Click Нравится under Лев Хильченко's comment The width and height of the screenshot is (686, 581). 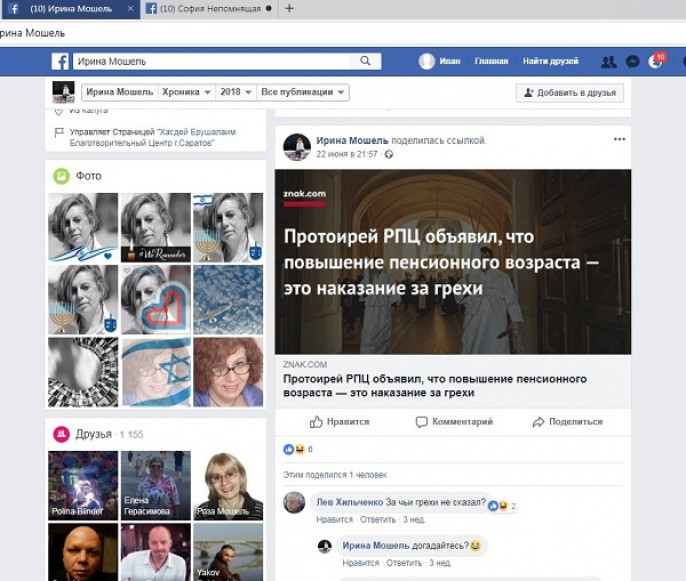click(334, 520)
